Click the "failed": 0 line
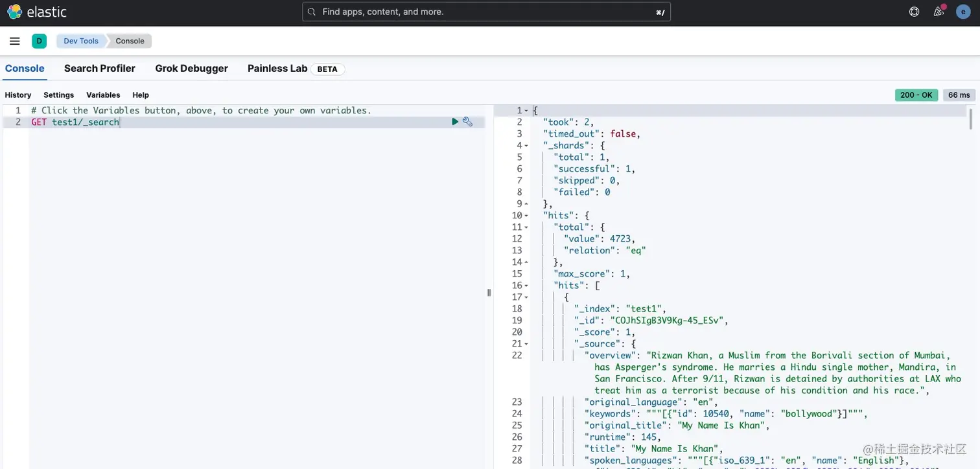Viewport: 980px width, 469px height. [x=581, y=192]
